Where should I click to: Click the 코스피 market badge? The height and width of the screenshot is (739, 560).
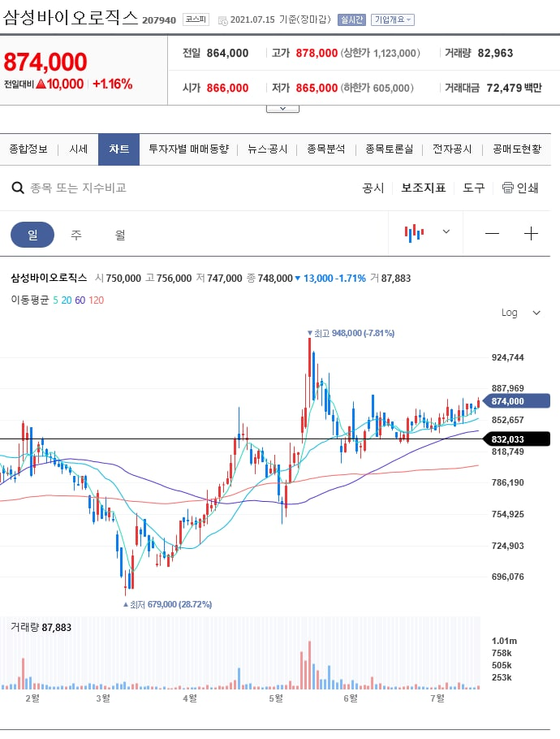pos(196,19)
